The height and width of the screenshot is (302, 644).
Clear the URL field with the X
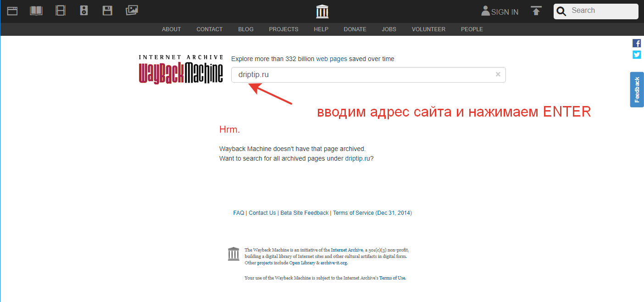498,74
